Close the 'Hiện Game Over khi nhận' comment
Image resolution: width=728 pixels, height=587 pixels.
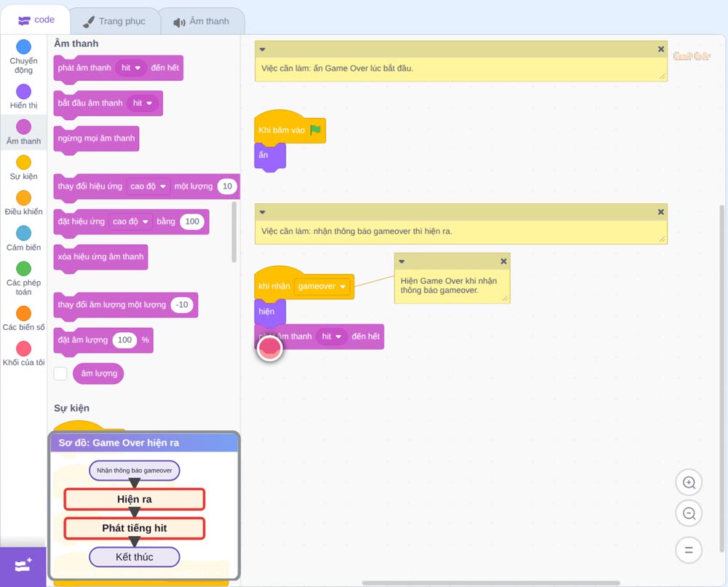(x=504, y=261)
